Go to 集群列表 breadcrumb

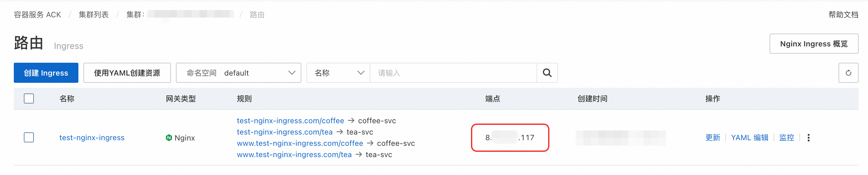click(94, 15)
